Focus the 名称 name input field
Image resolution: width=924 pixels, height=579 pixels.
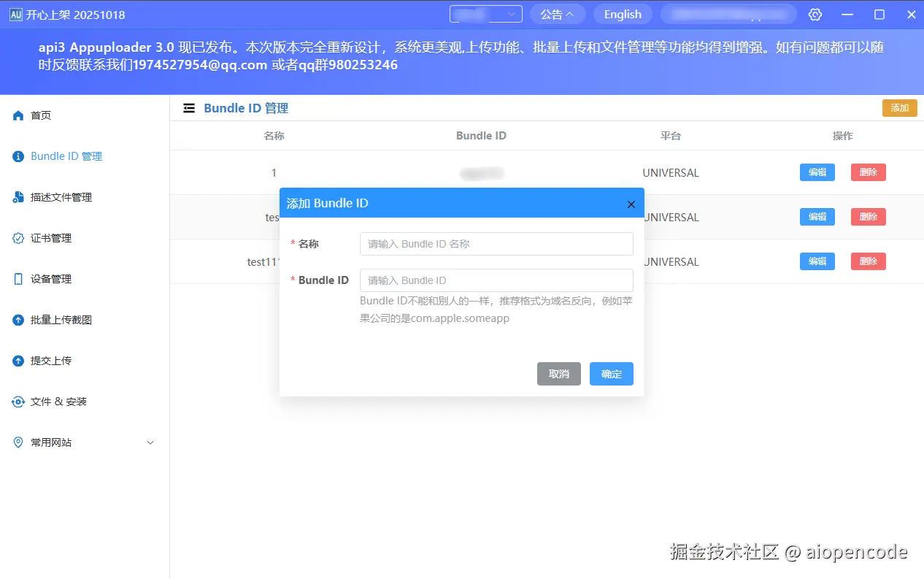[x=496, y=243]
